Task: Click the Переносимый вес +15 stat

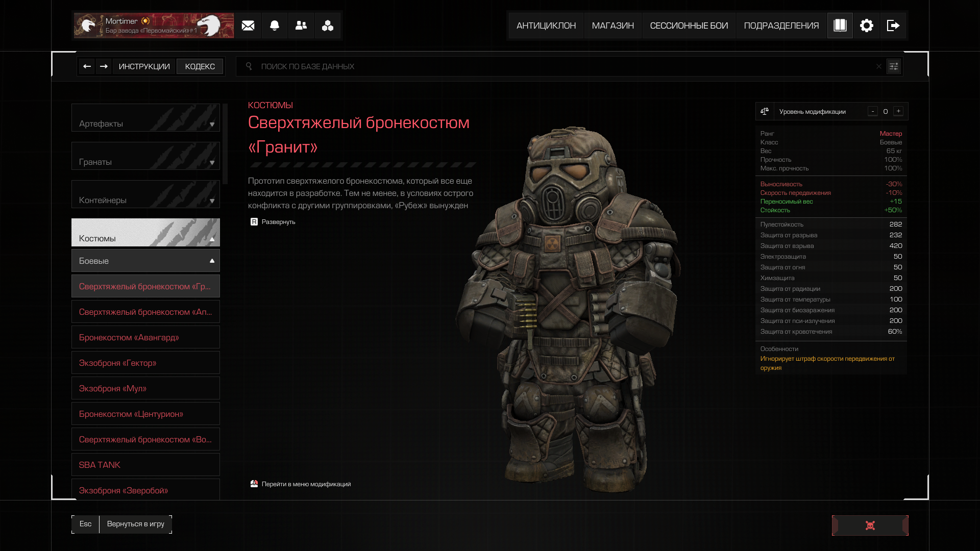Action: click(831, 202)
